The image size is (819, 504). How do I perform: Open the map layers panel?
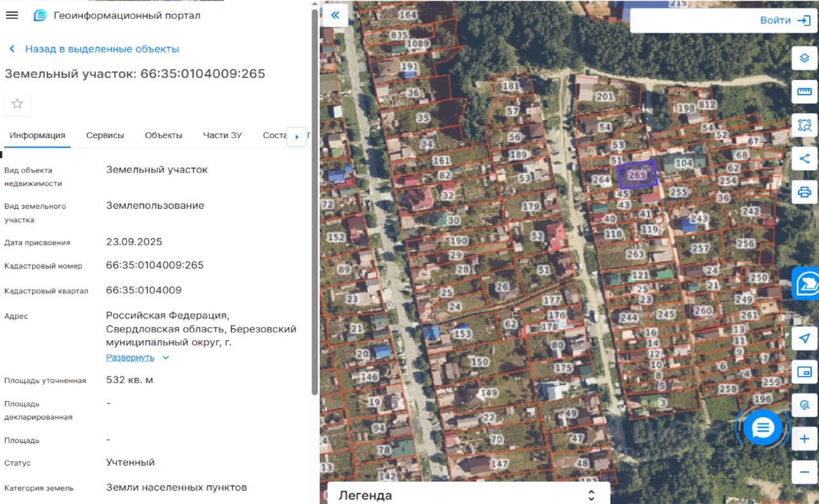tap(805, 58)
